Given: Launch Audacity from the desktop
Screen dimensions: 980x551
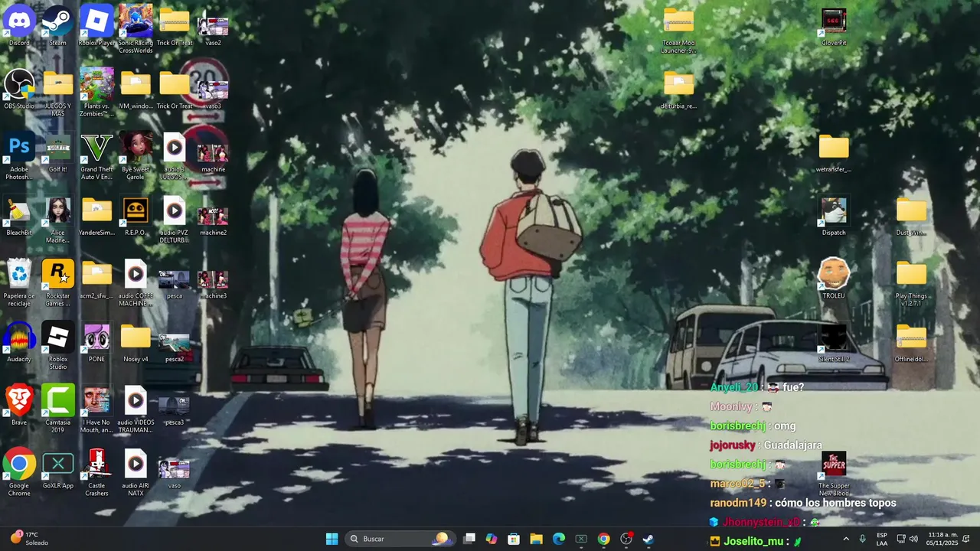Looking at the screenshot, I should (x=19, y=341).
